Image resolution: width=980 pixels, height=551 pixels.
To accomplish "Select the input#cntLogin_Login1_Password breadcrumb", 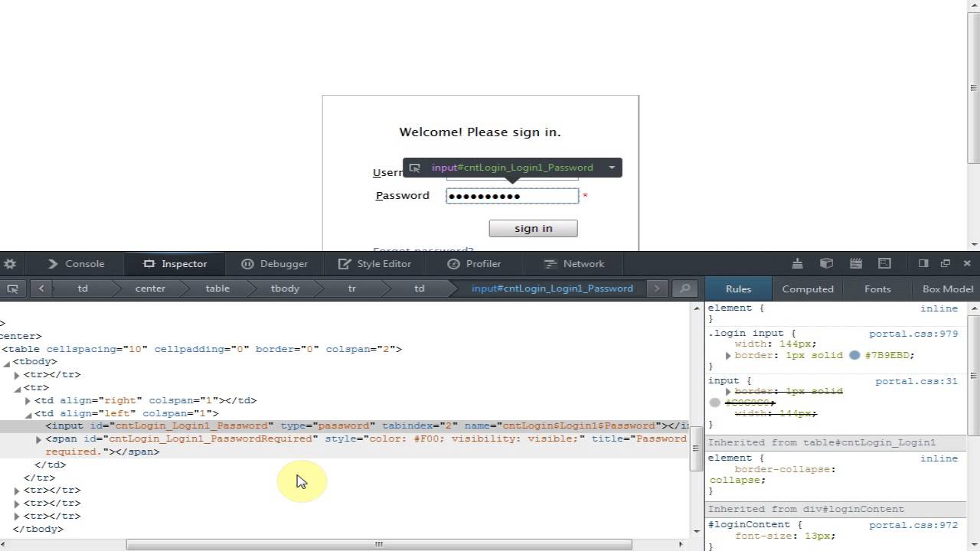I will pos(552,289).
